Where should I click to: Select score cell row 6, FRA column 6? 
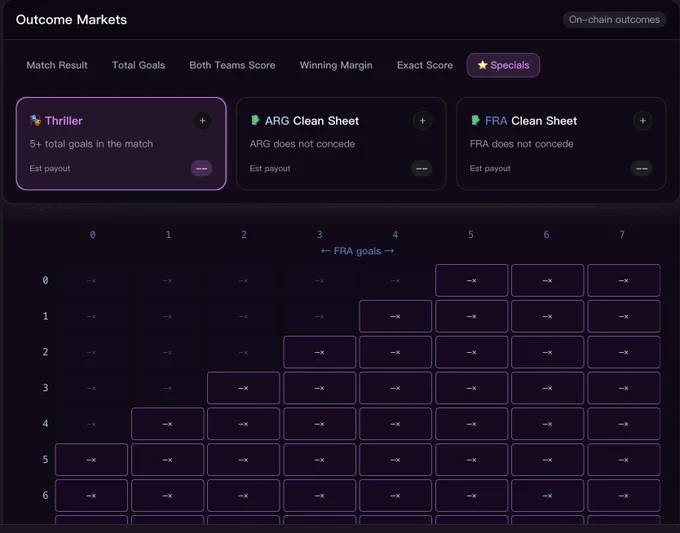[547, 496]
